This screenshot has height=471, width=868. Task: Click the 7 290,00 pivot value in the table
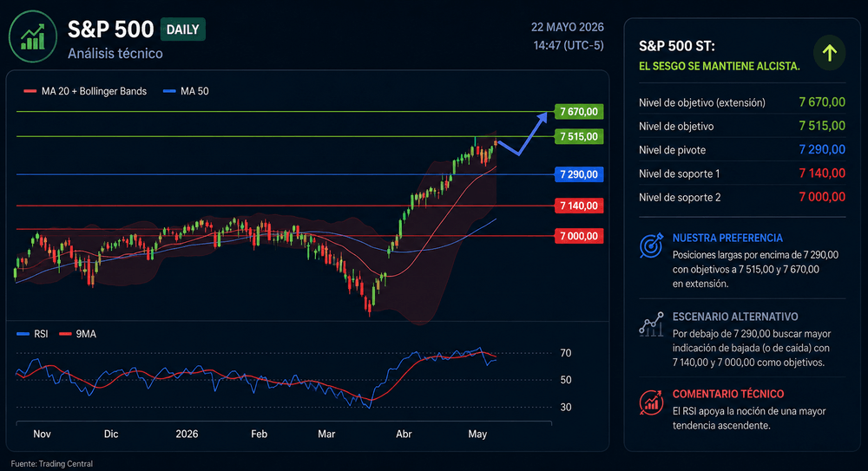tap(822, 150)
